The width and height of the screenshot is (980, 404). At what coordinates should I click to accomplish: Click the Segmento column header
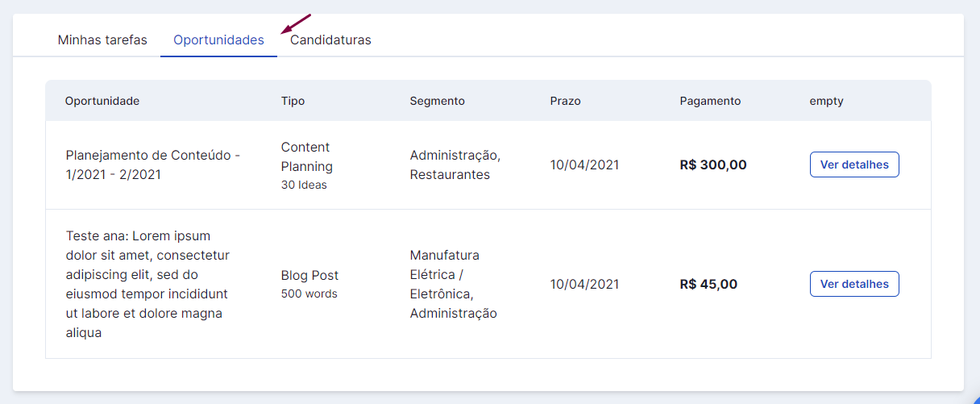(437, 101)
